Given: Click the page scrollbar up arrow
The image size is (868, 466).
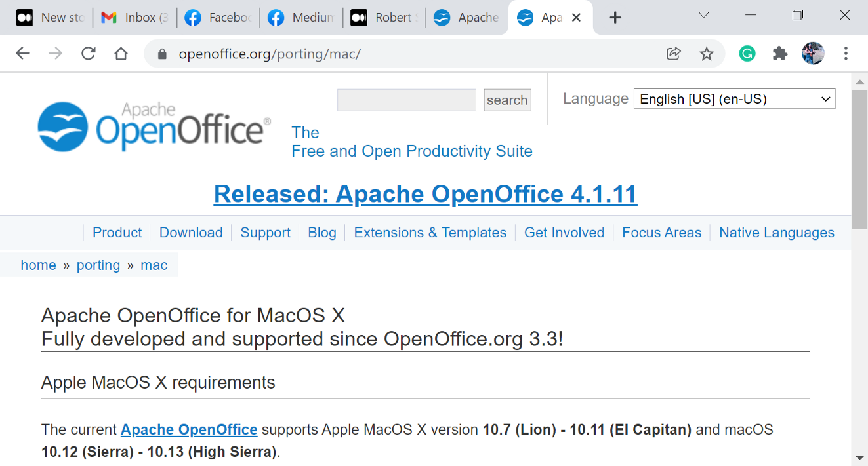Looking at the screenshot, I should tap(859, 81).
